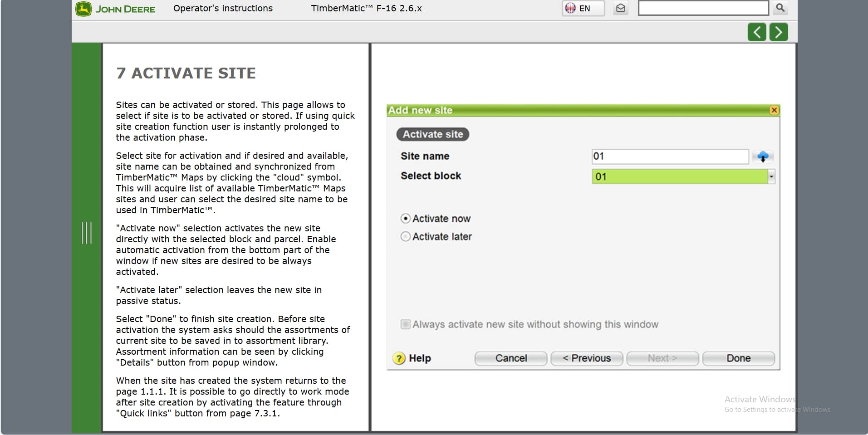Open Operator's instructions menu

pyautogui.click(x=223, y=8)
